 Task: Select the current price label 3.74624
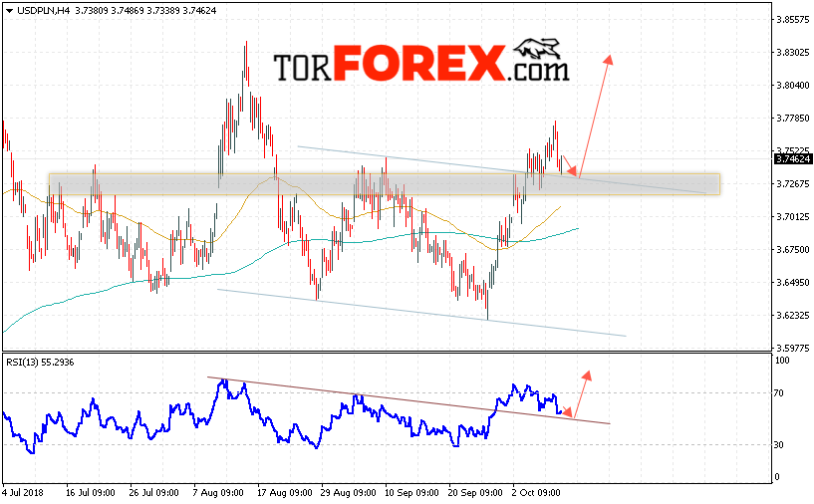(793, 158)
